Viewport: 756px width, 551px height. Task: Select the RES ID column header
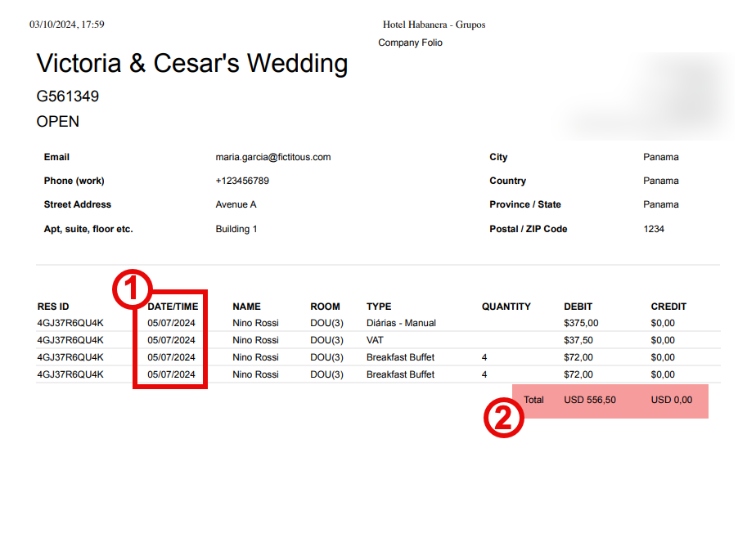pyautogui.click(x=53, y=307)
